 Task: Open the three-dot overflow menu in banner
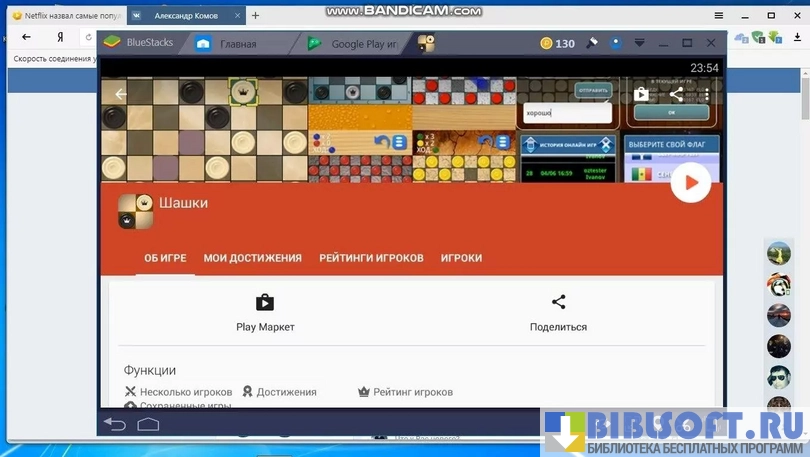[x=707, y=94]
